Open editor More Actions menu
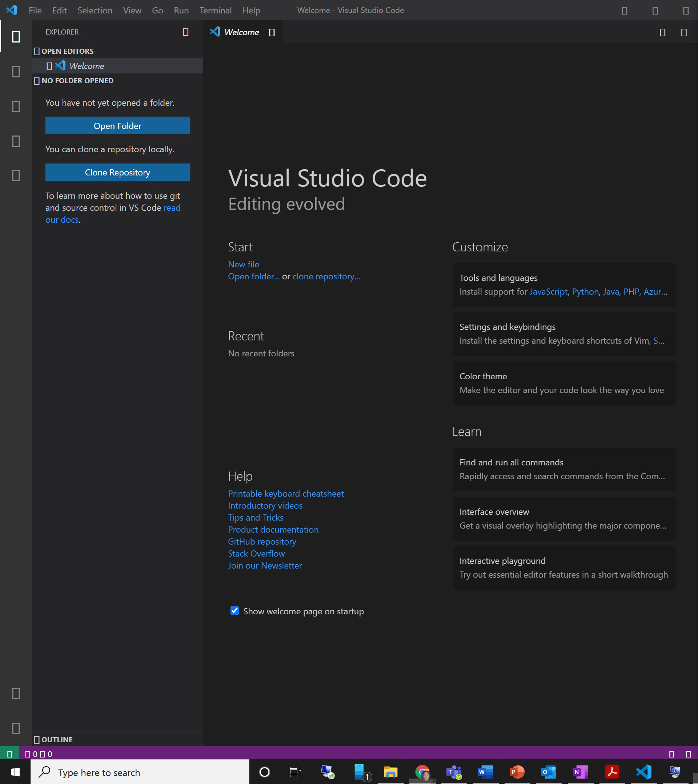The image size is (698, 784). click(x=684, y=33)
